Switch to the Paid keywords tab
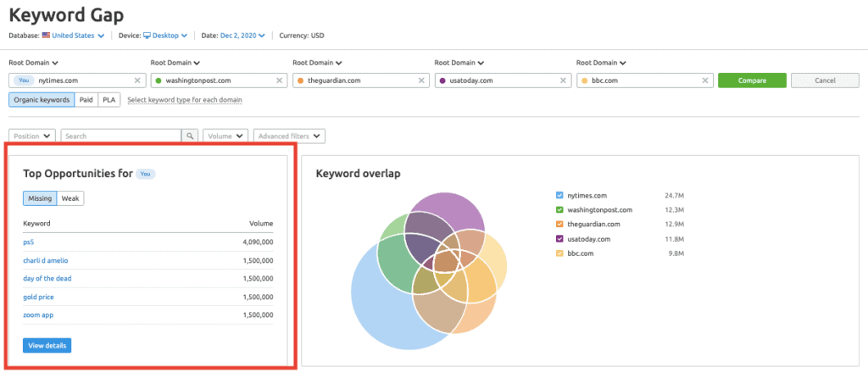Viewport: 868px width, 373px height. coord(86,100)
